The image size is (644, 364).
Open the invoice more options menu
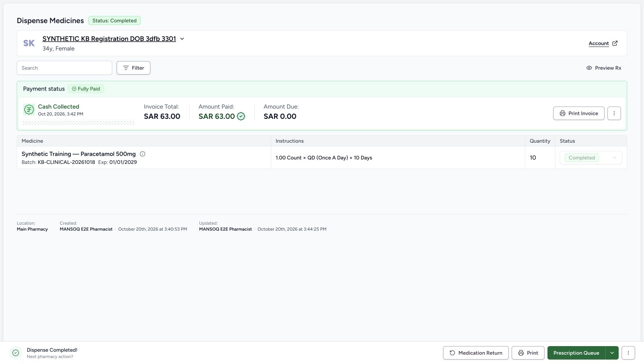(614, 113)
